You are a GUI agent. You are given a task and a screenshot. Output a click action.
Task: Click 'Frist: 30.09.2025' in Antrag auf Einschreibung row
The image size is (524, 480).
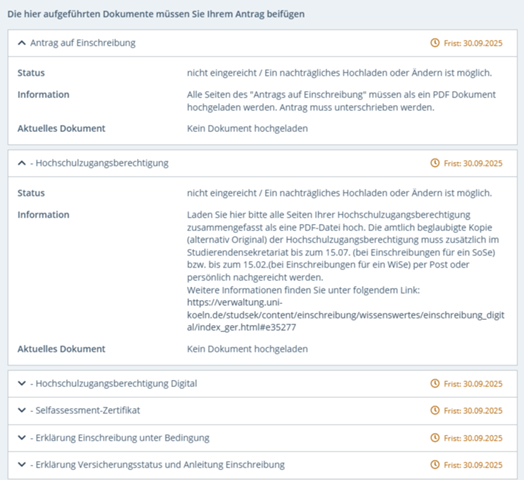pos(473,43)
